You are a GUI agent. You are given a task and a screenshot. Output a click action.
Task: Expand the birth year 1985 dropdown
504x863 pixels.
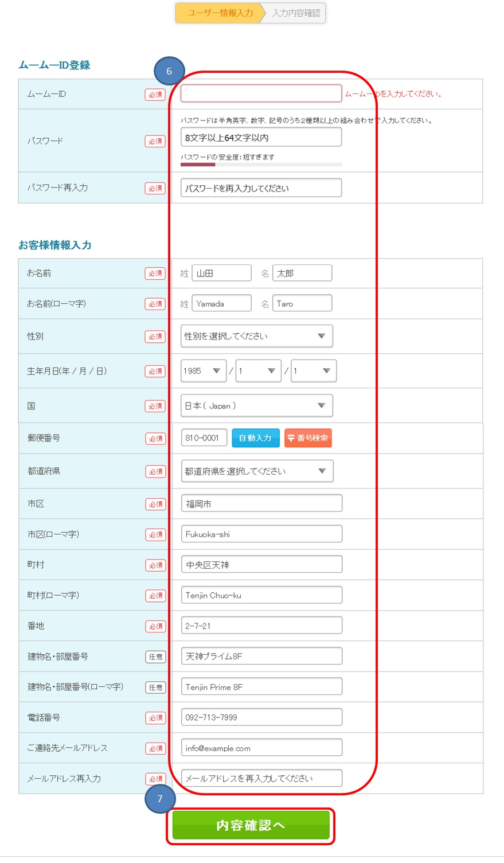pos(204,371)
